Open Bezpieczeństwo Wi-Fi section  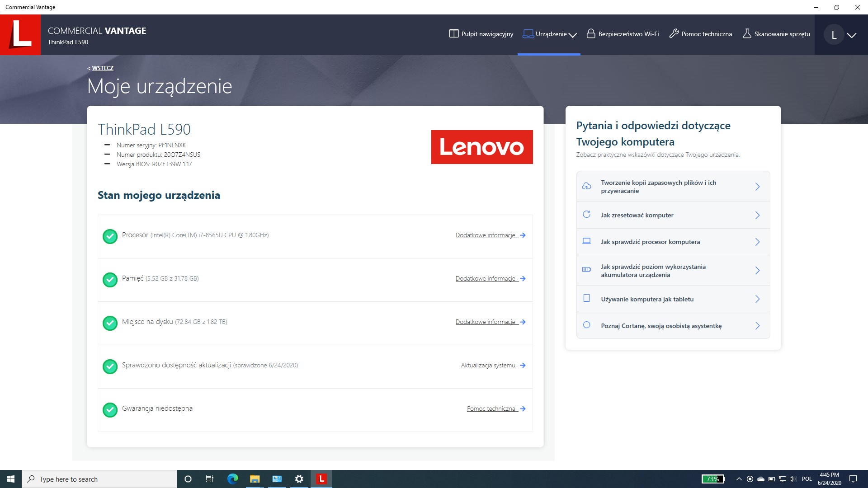(x=623, y=34)
